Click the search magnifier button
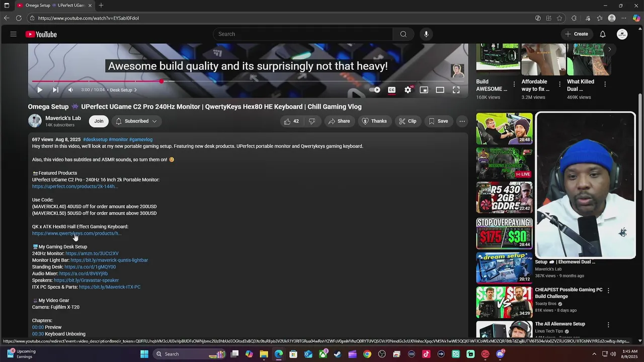The width and height of the screenshot is (644, 362). tap(403, 34)
